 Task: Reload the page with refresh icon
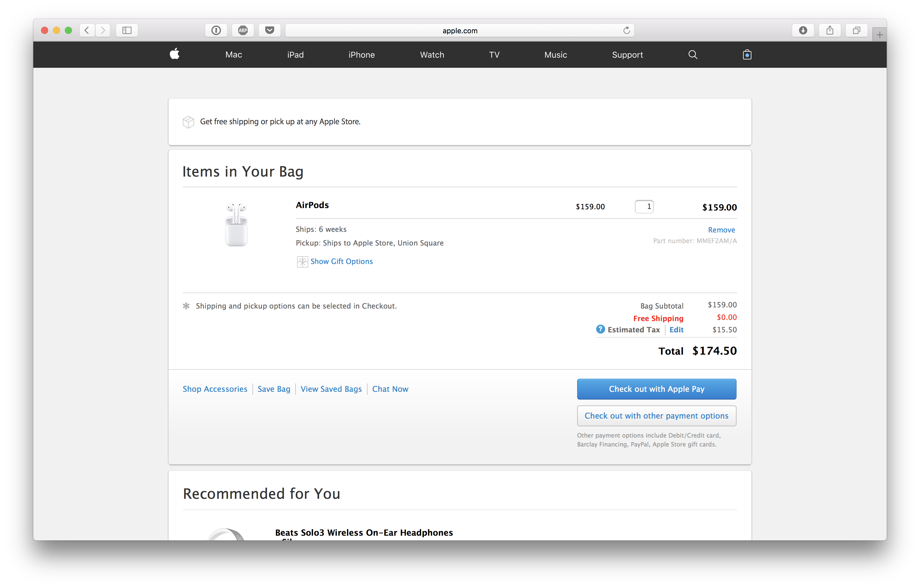627,30
